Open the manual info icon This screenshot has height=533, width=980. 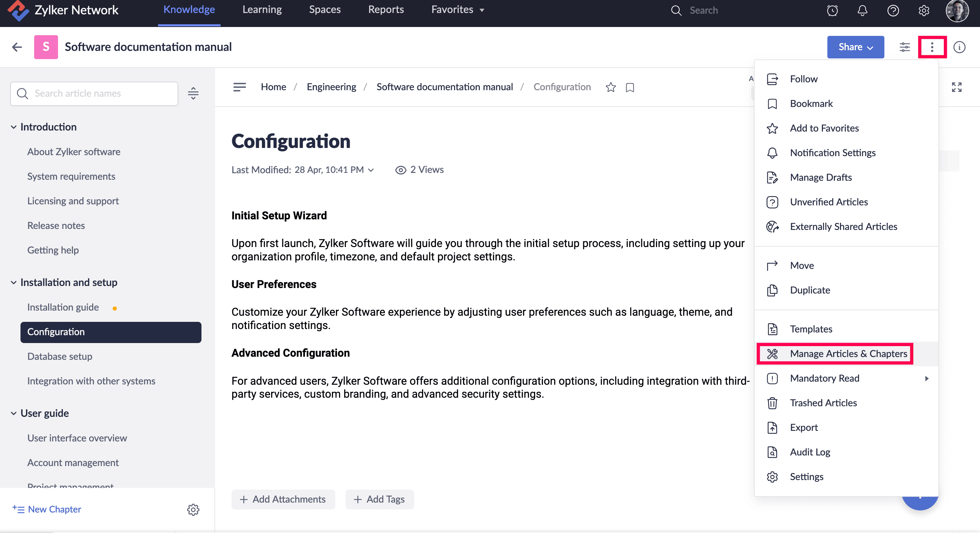959,47
